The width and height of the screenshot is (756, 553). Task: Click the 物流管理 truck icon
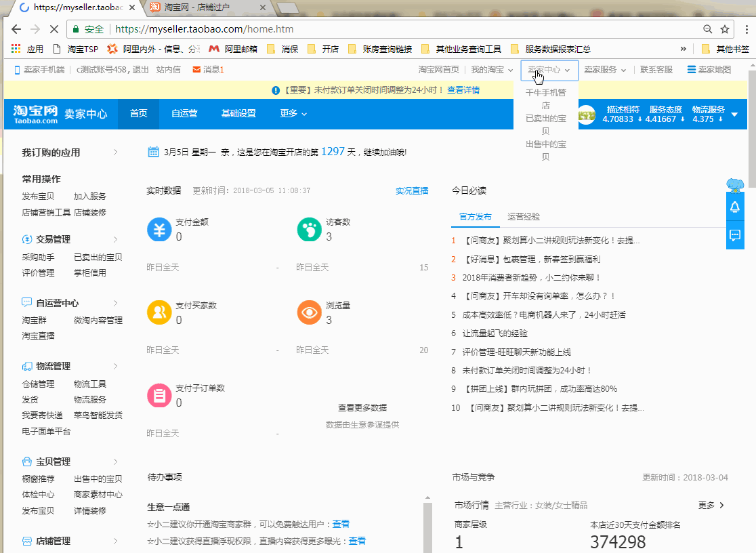(27, 366)
